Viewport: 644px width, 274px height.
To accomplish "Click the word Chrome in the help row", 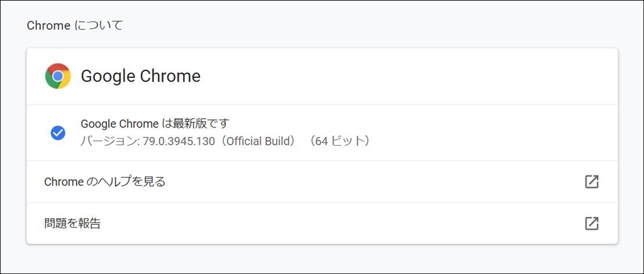I will pos(63,182).
